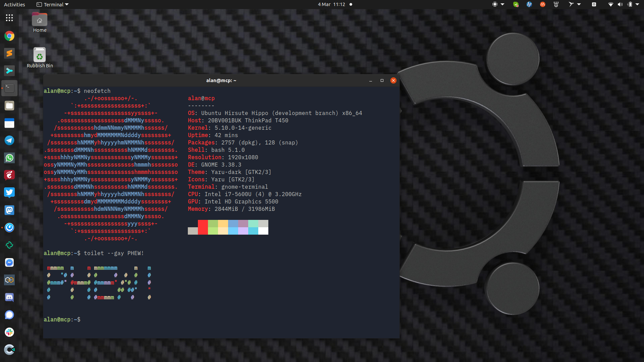
Task: Launch WhatsApp from the dock
Action: 9,158
